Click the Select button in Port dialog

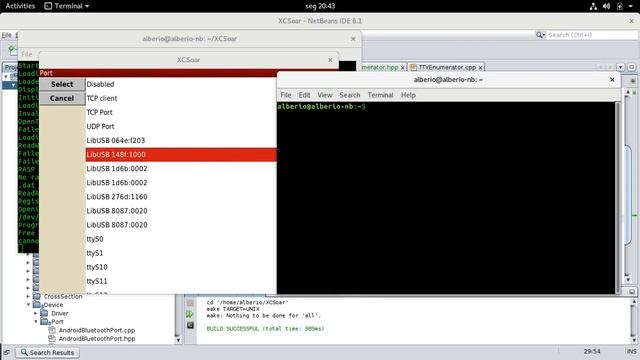coord(62,84)
